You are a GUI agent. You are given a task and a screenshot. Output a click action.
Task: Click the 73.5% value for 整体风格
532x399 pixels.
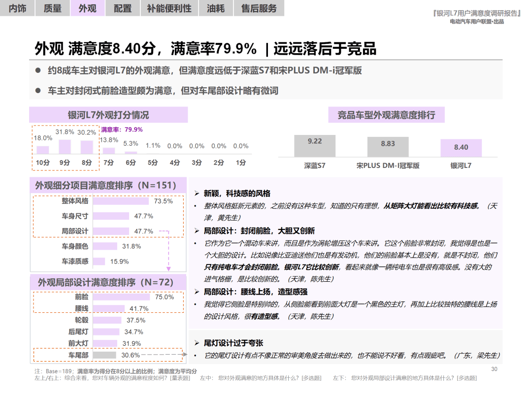click(163, 201)
